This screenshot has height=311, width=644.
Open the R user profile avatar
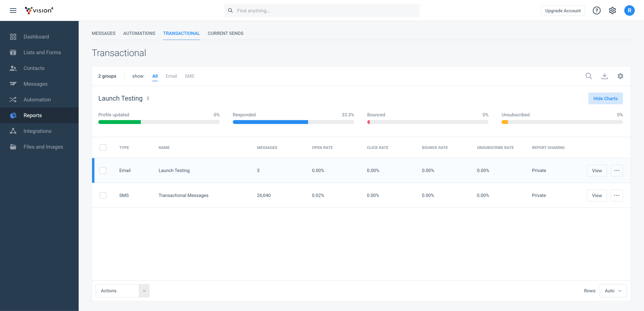[629, 10]
